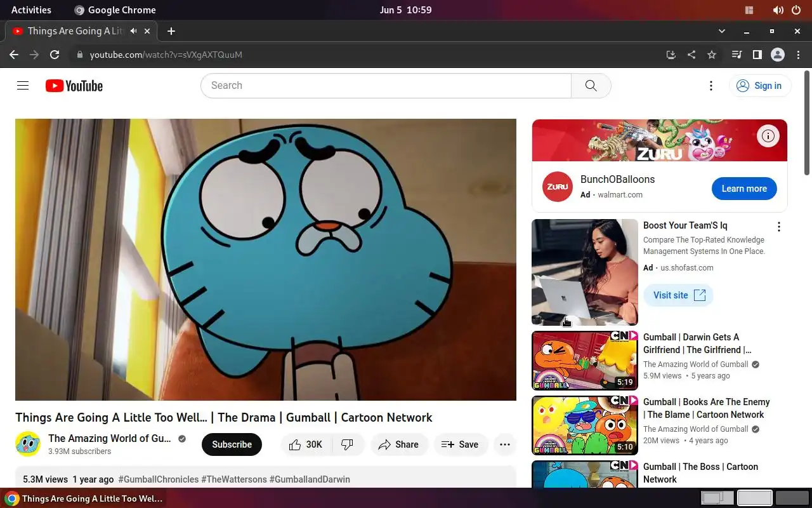Open the Activities overview

(x=31, y=10)
